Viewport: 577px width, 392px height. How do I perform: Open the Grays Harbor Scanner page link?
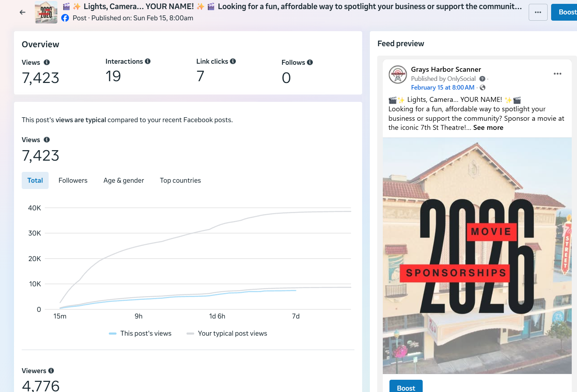coord(446,69)
